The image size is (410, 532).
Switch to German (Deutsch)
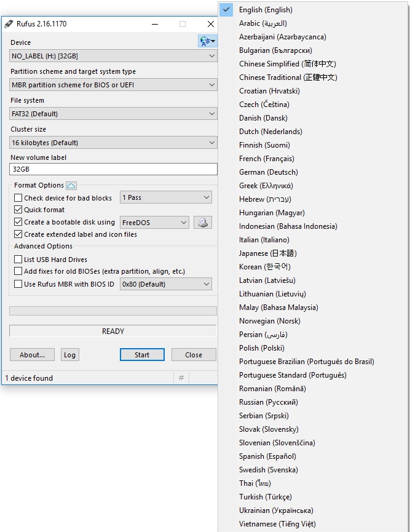click(313, 172)
